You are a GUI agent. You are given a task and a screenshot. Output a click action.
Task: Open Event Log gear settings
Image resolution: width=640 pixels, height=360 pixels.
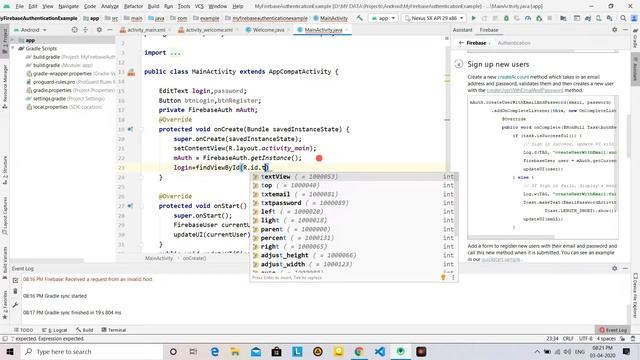tap(615, 268)
